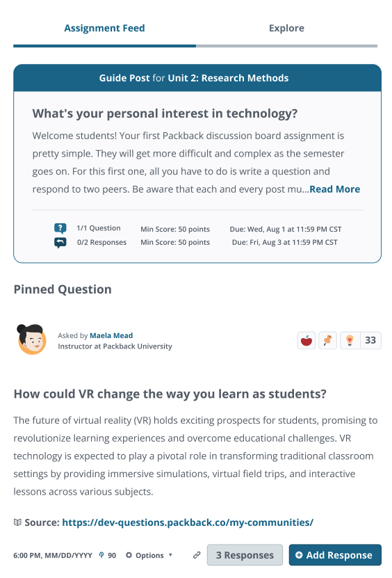
Task: Show the 3 Responses
Action: pyautogui.click(x=245, y=555)
